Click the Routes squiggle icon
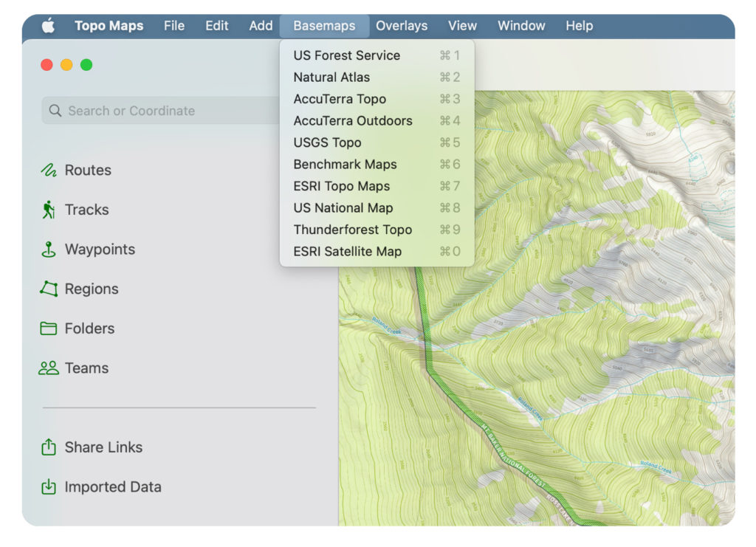The width and height of the screenshot is (756, 547). pyautogui.click(x=48, y=170)
